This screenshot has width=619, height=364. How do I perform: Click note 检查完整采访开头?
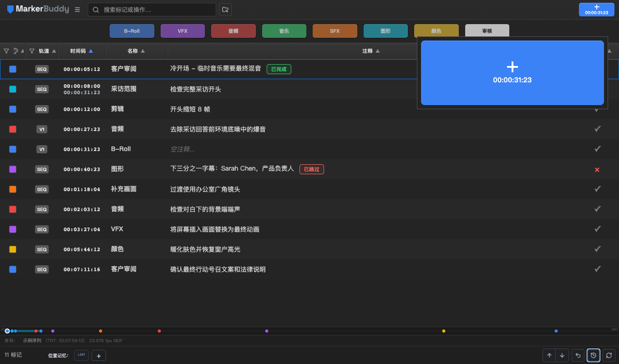tap(196, 89)
